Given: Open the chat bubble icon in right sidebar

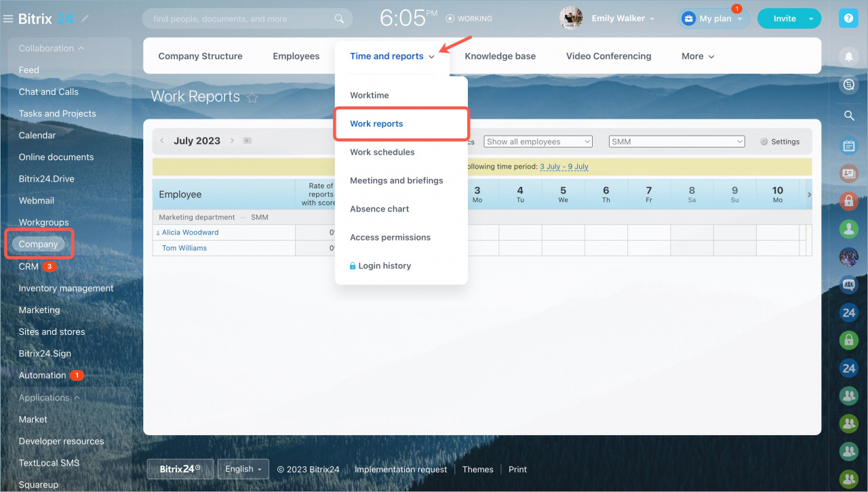Looking at the screenshot, I should (848, 85).
